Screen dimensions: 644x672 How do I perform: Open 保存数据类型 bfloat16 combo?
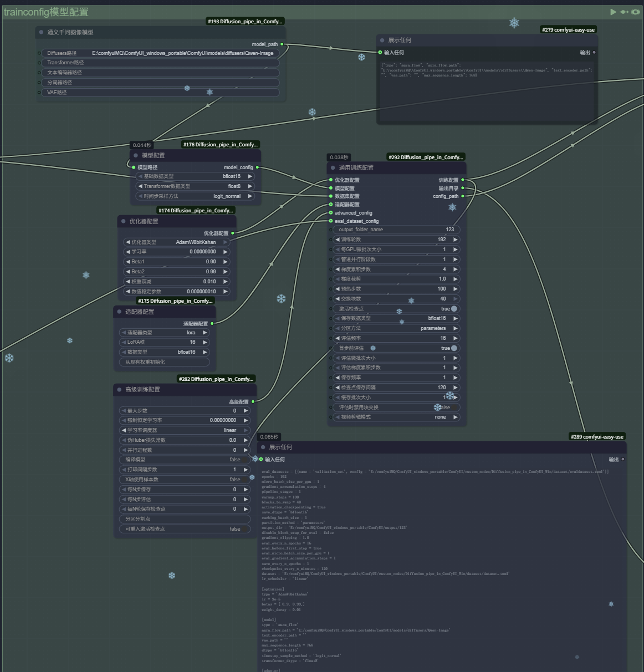click(x=396, y=318)
